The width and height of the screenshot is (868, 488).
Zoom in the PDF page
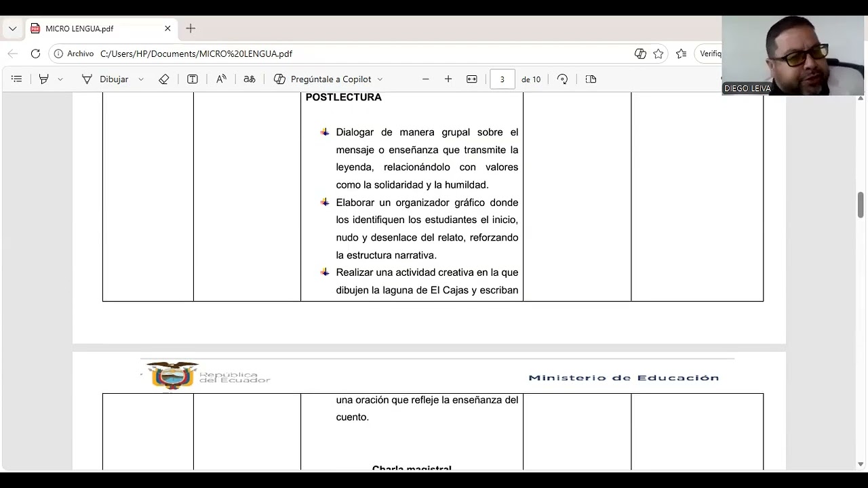448,79
